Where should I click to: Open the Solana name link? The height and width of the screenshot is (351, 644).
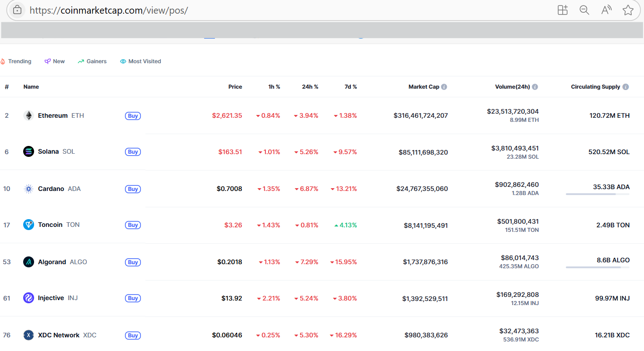(48, 151)
